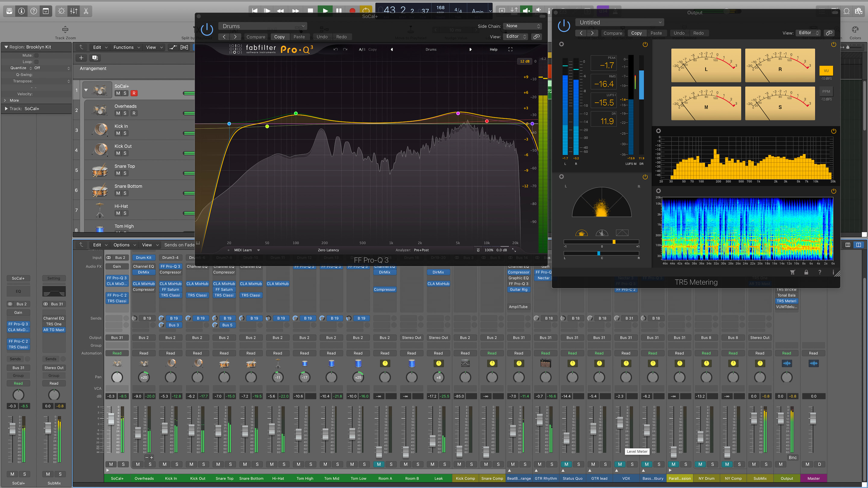Image resolution: width=868 pixels, height=488 pixels.
Task: Toggle the yellow Cycle button
Action: tap(366, 11)
